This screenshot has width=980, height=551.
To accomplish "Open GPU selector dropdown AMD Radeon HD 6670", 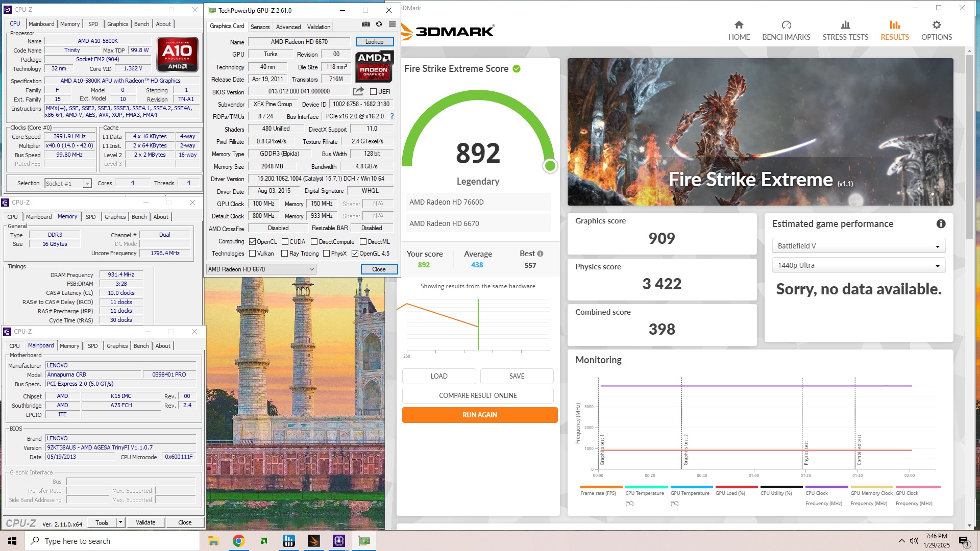I will point(261,269).
